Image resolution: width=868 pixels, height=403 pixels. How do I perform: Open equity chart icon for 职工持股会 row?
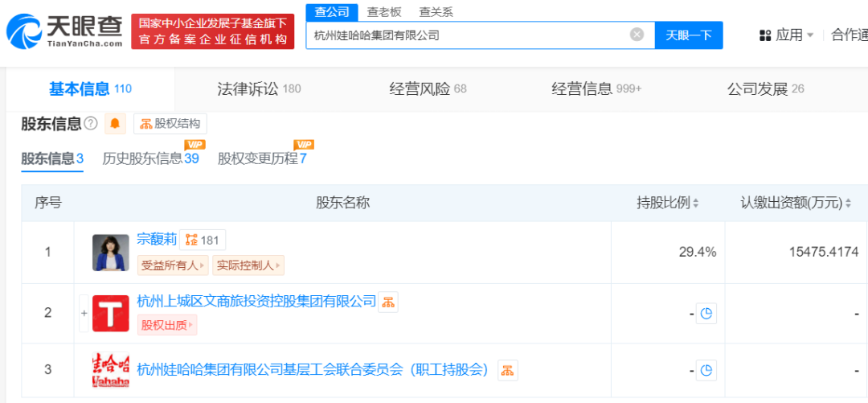tap(508, 370)
